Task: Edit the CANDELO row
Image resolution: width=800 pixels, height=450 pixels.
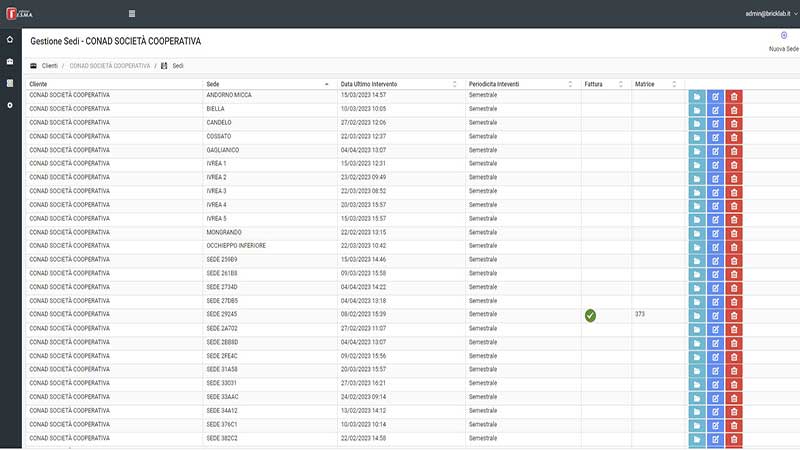Action: (715, 124)
